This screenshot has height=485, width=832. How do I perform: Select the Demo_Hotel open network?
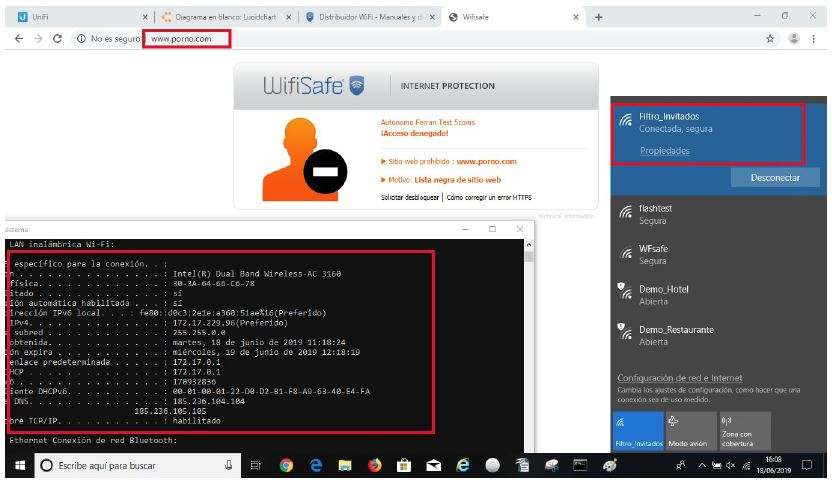(718, 295)
